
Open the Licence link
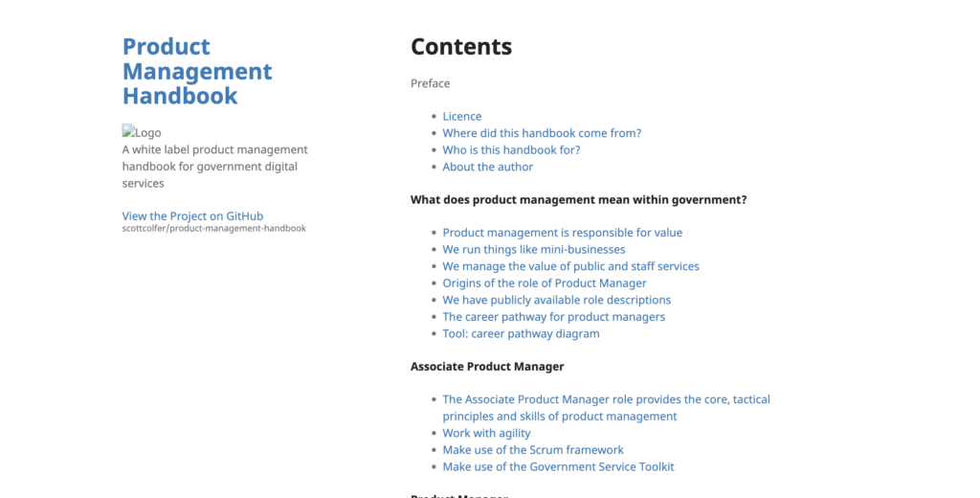pyautogui.click(x=461, y=117)
